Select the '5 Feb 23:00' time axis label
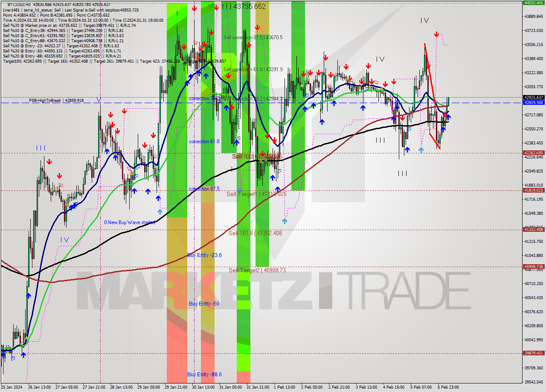The image size is (546, 392). [448, 387]
